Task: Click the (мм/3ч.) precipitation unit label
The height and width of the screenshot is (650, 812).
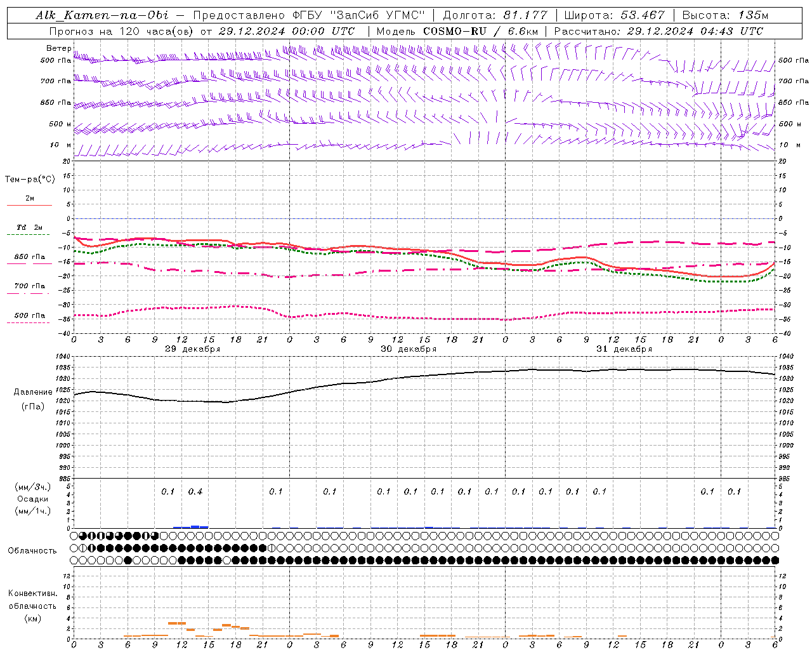Action: pos(33,487)
